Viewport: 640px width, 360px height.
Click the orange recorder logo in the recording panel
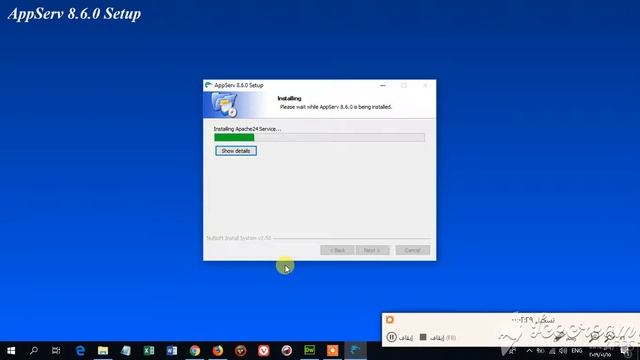click(390, 320)
